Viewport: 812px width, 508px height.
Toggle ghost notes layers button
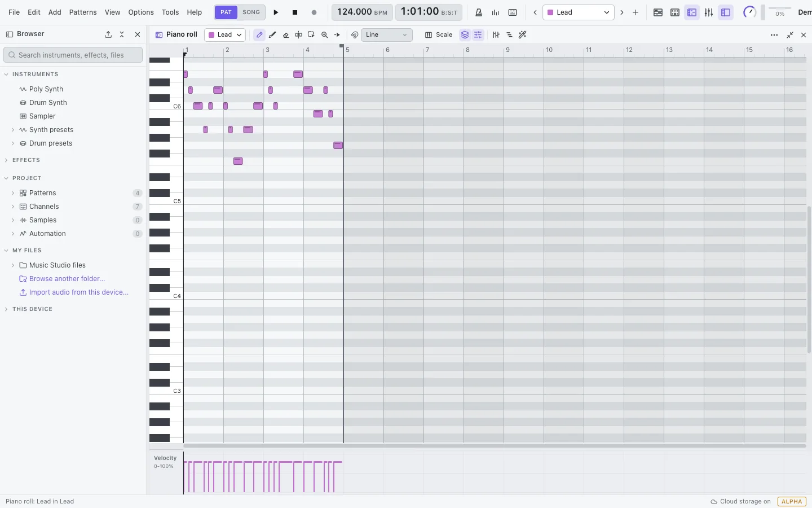coord(465,35)
